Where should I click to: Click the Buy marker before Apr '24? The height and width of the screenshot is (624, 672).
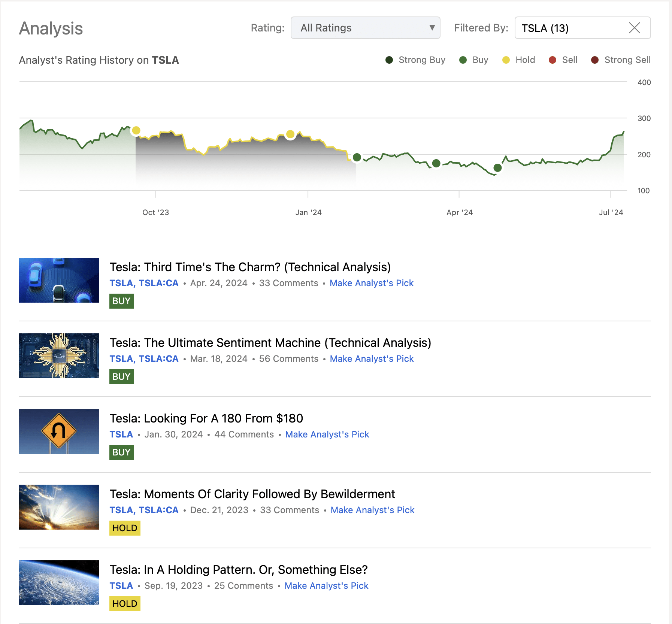[x=436, y=163]
